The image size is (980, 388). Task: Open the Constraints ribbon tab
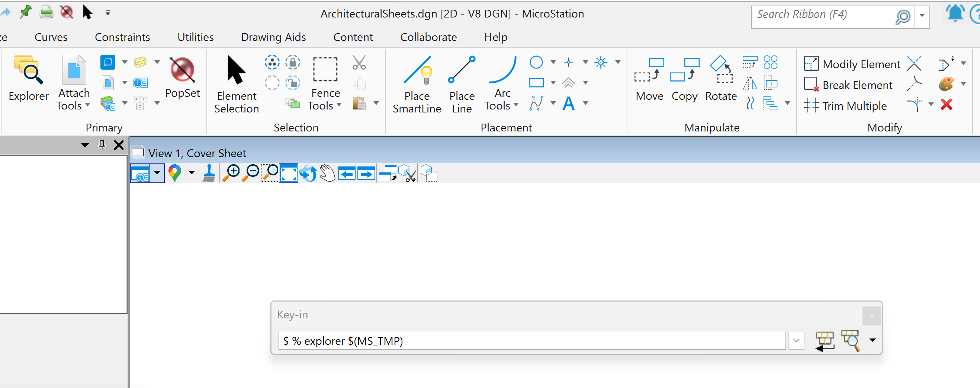pos(122,37)
